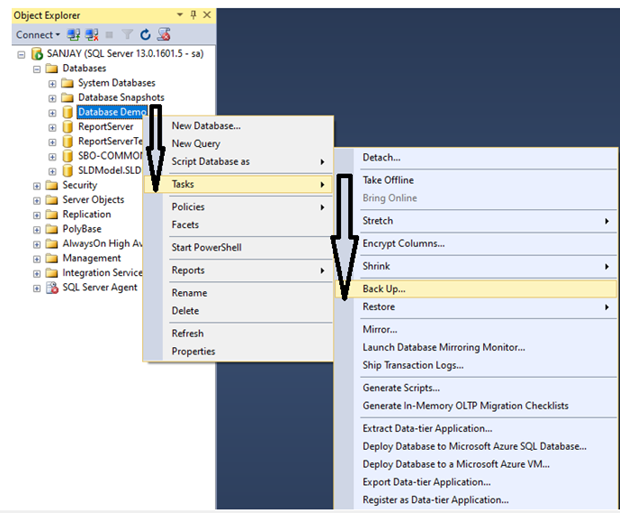Click the Databases folder icon
The width and height of the screenshot is (620, 513).
51,68
